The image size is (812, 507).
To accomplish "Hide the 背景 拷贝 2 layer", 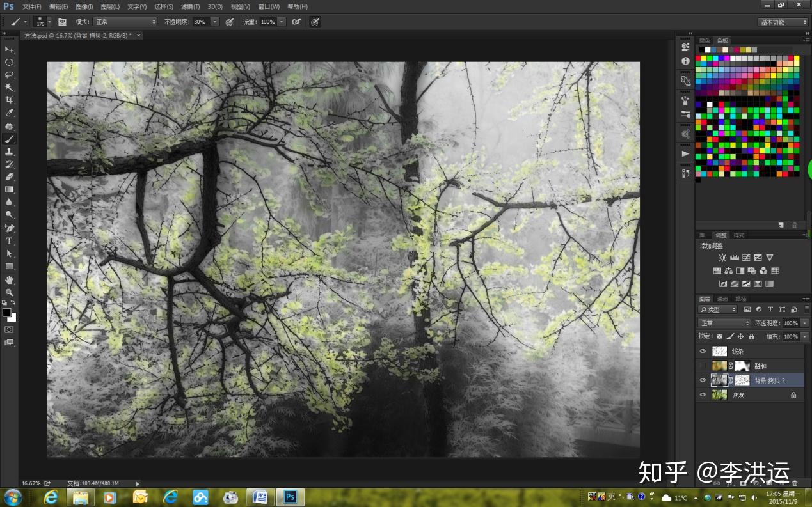I will click(x=703, y=380).
